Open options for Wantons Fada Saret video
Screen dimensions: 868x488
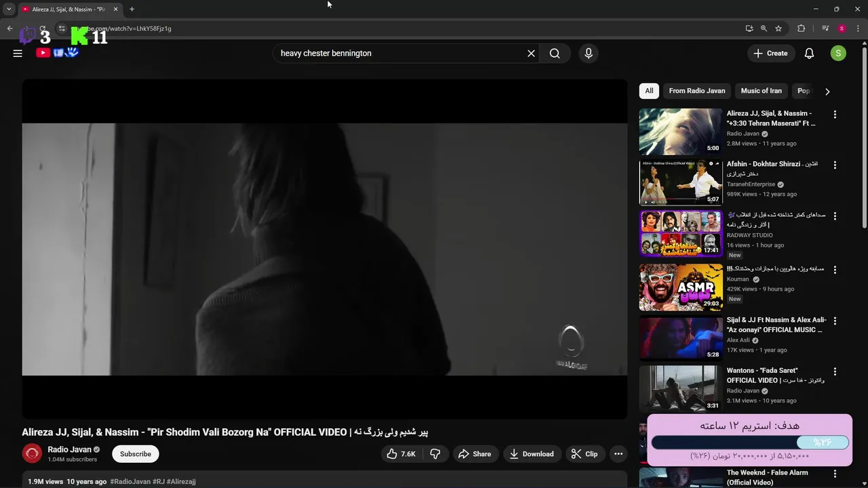(835, 371)
